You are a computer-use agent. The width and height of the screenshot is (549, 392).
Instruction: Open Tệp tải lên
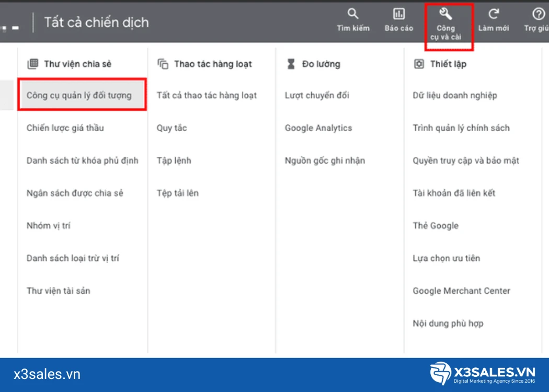coord(178,193)
